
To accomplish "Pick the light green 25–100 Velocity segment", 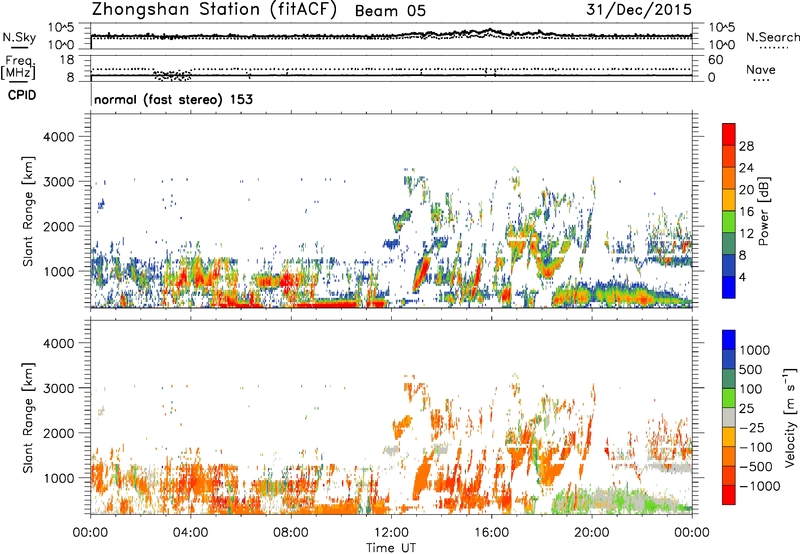I will (729, 398).
